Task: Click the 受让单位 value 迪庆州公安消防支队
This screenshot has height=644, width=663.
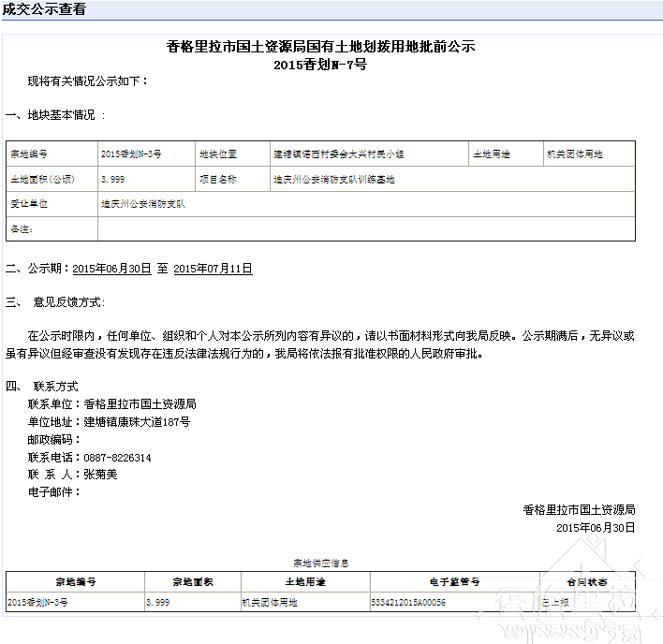Action: [x=143, y=203]
